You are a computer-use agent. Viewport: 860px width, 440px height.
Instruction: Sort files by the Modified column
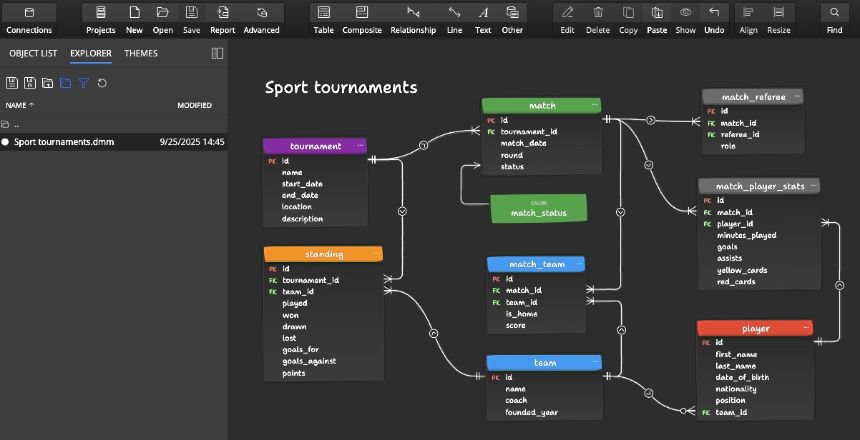[194, 105]
